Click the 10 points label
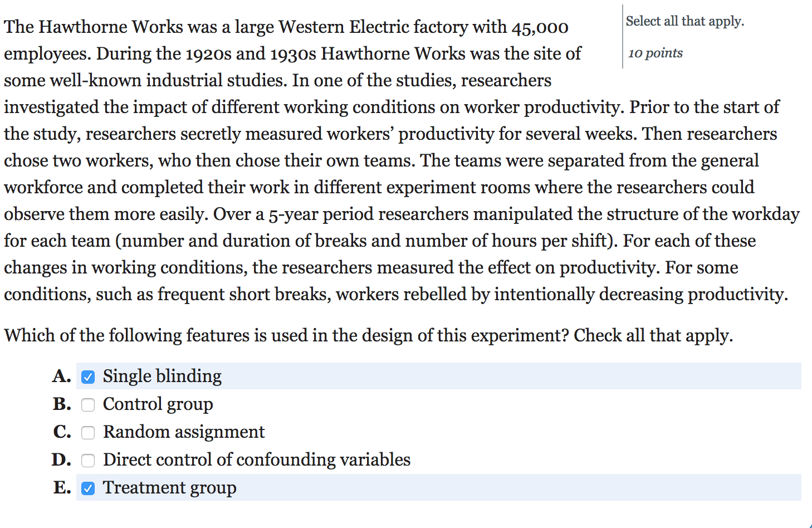Viewport: 812px width, 528px height. pyautogui.click(x=655, y=53)
